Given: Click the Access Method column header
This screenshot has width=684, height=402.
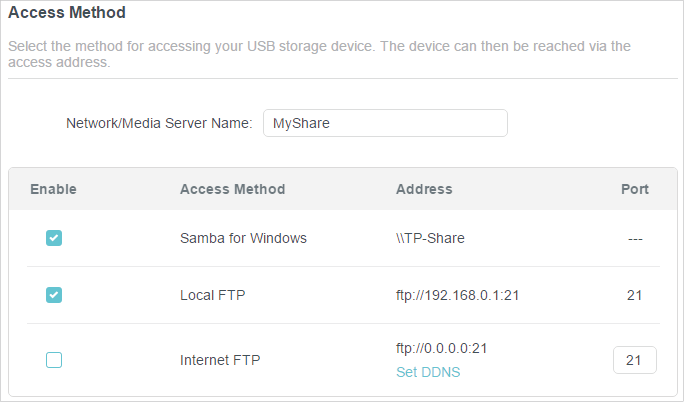Looking at the screenshot, I should pos(233,189).
